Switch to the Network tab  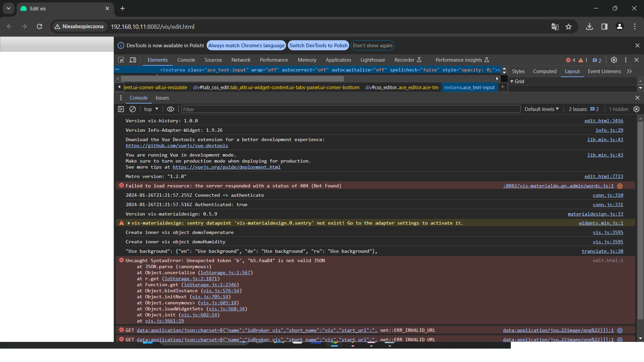[241, 60]
